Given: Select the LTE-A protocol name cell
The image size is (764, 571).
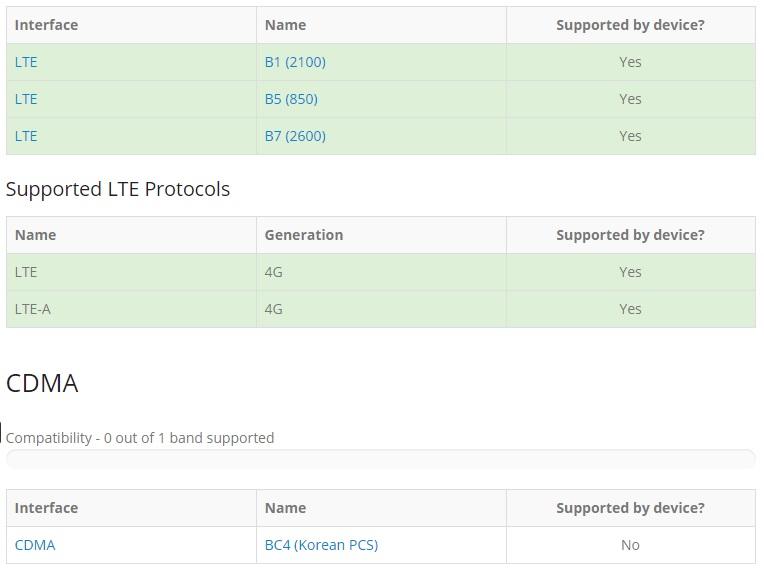Looking at the screenshot, I should [x=33, y=309].
